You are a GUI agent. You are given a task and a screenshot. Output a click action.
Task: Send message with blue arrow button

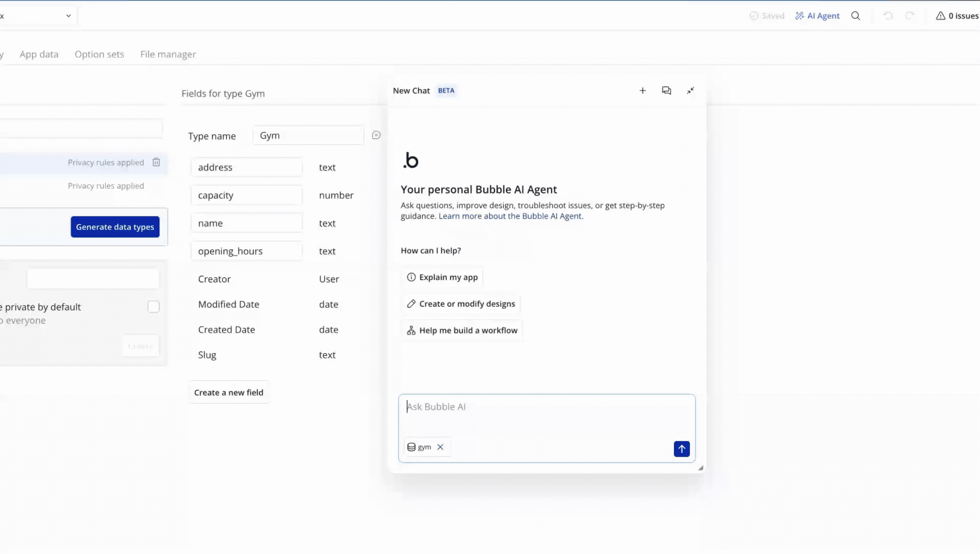[x=681, y=449]
